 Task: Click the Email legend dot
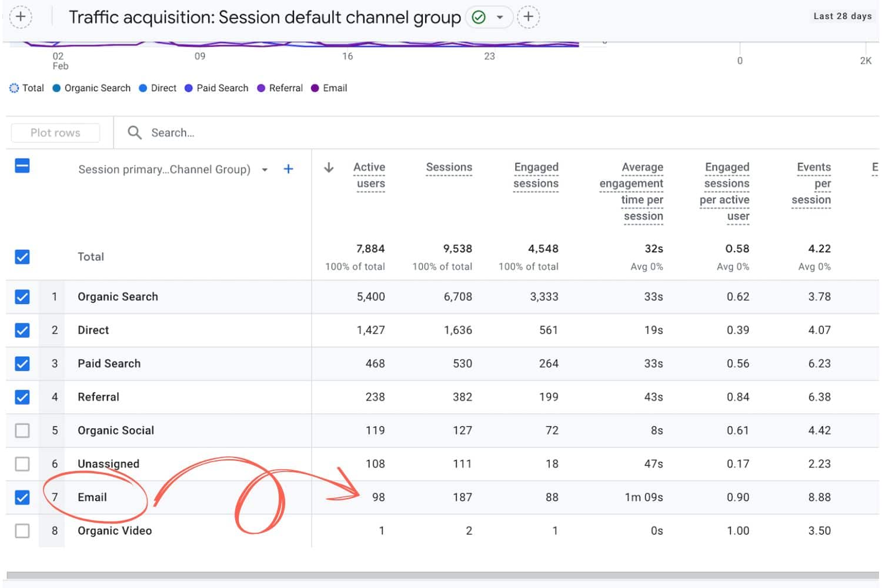[315, 88]
